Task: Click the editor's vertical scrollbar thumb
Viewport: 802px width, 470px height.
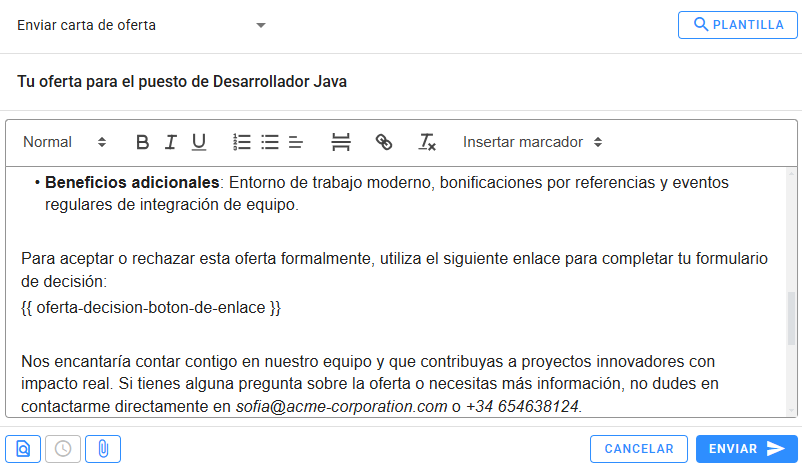Action: (x=791, y=318)
